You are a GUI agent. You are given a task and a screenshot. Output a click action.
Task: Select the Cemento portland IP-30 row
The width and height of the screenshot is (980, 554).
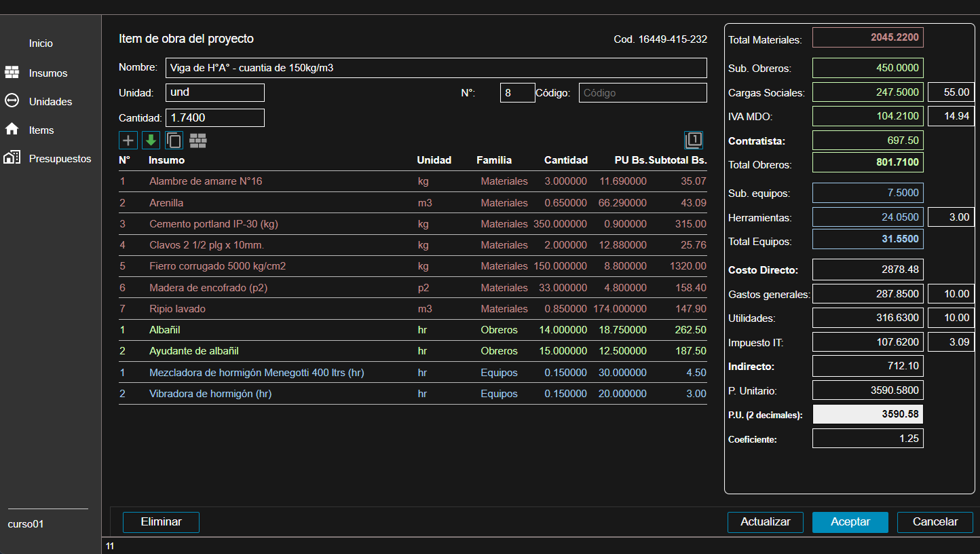[213, 224]
